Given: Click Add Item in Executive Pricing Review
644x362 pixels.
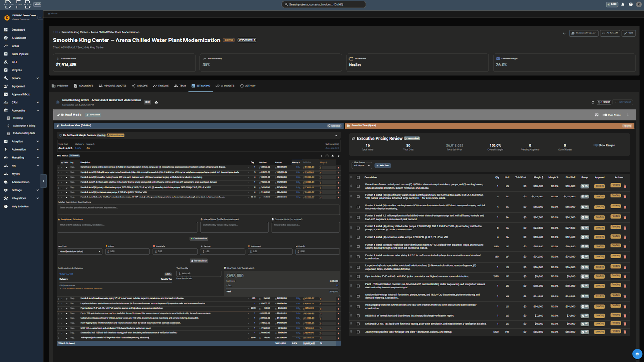Looking at the screenshot, I should tap(383, 165).
